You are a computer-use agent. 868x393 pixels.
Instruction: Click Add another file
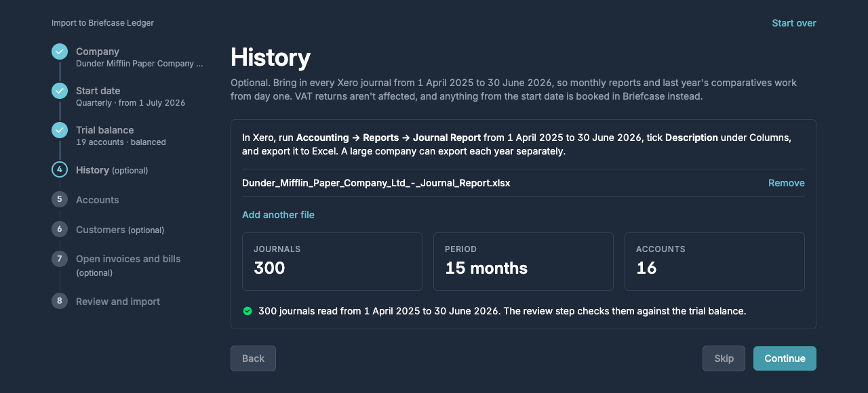point(278,215)
